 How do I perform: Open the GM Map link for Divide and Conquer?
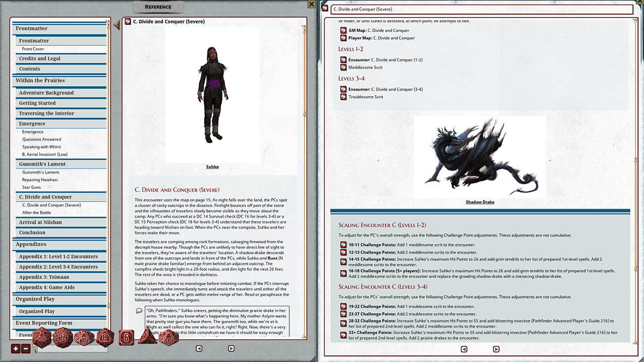point(344,31)
